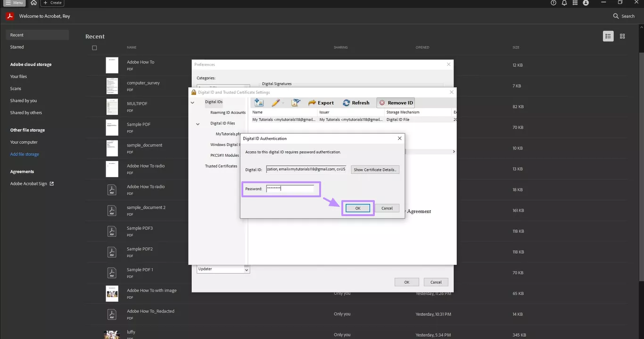Viewport: 644px width, 339px height.
Task: Switch to list view
Action: tap(608, 36)
